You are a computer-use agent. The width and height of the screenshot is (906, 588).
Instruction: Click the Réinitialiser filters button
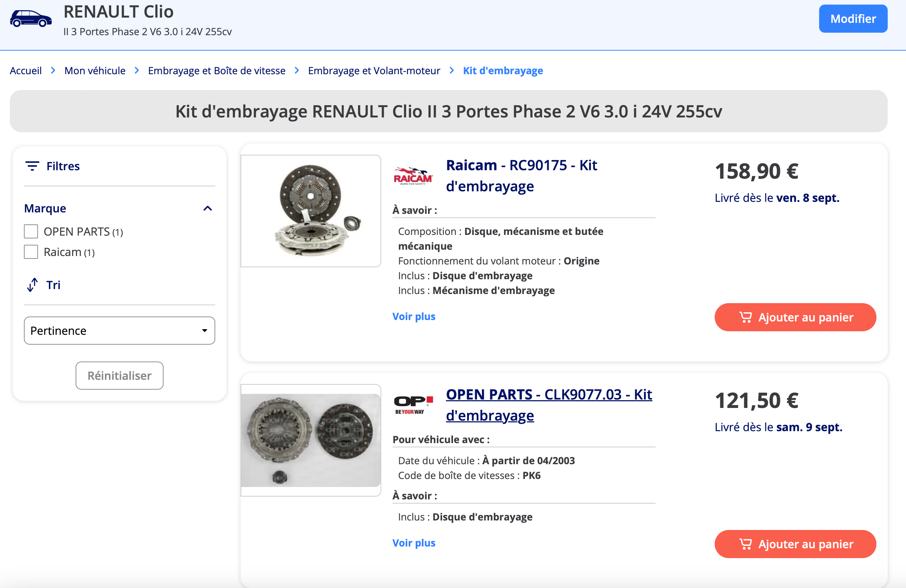[120, 376]
